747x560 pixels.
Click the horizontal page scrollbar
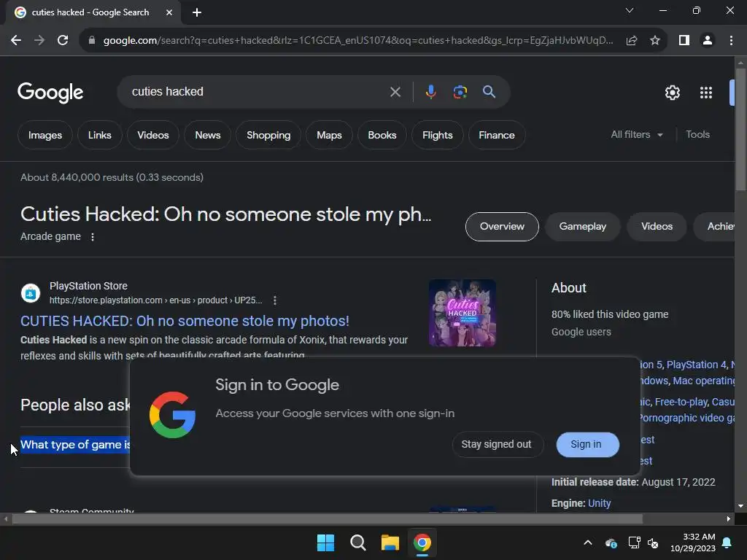coord(328,519)
